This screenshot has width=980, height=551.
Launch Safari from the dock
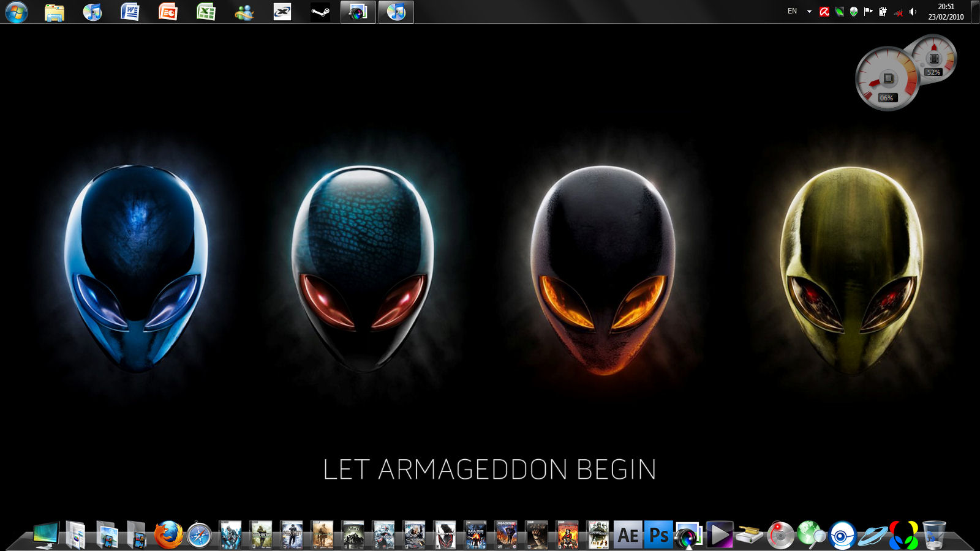click(199, 535)
